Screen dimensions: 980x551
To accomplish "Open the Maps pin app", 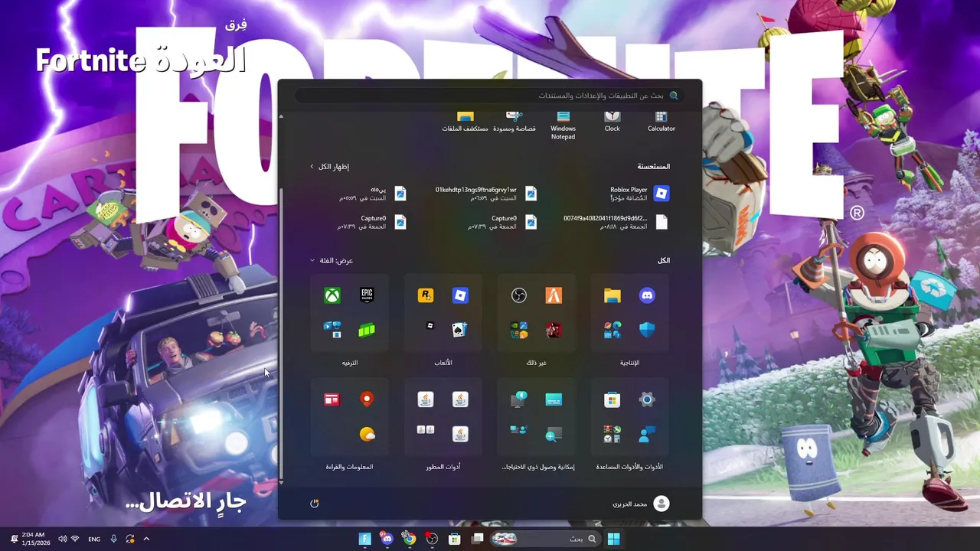I will (x=367, y=399).
